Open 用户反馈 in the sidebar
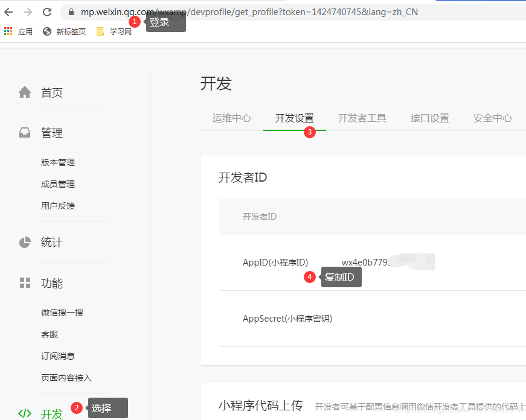Viewport: 526px width, 420px height. (x=58, y=206)
